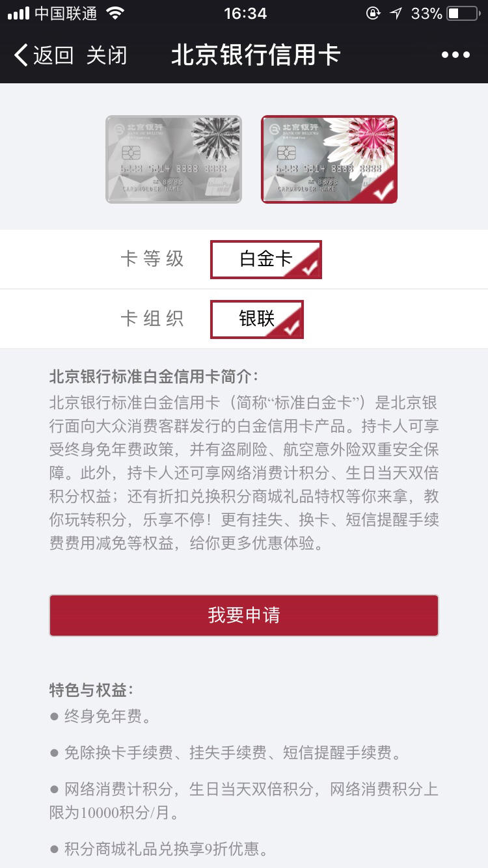
Task: Tap the back arrow chevron icon
Action: [x=21, y=55]
